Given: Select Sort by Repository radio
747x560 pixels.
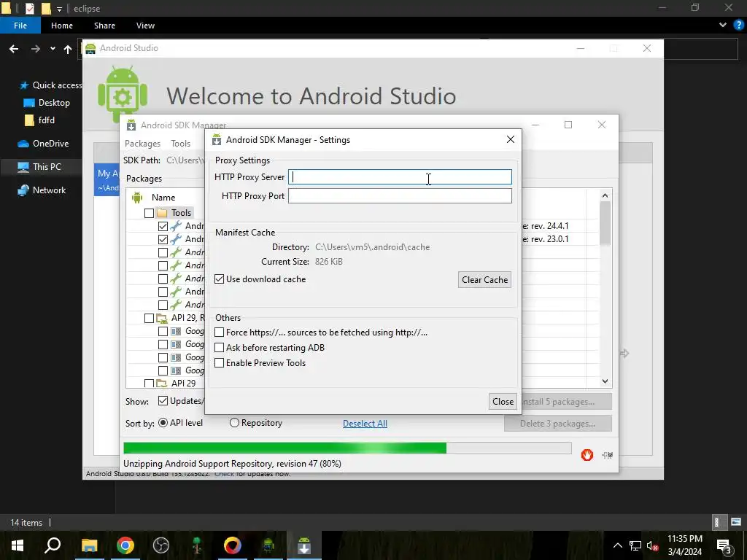Looking at the screenshot, I should 234,423.
